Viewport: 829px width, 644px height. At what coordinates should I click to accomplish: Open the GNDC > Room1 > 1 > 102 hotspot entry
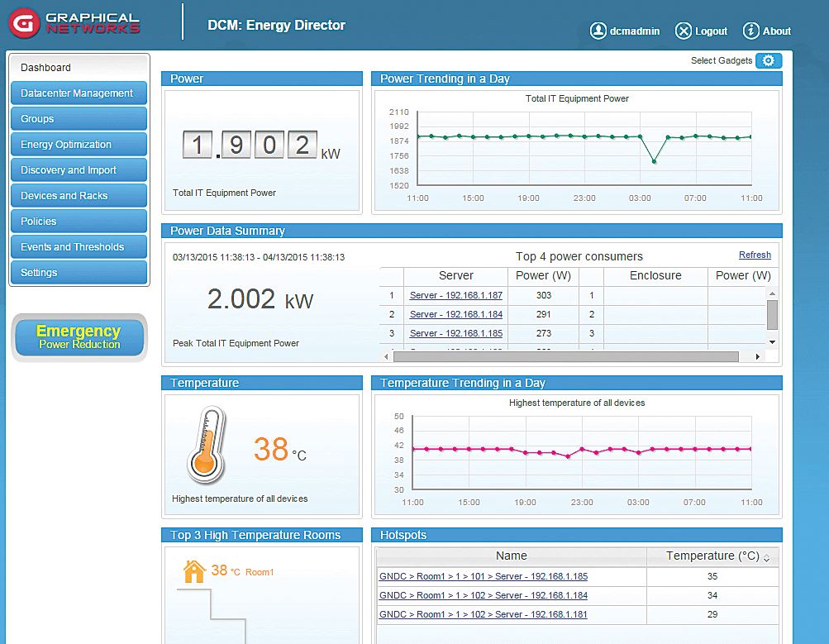(x=483, y=595)
